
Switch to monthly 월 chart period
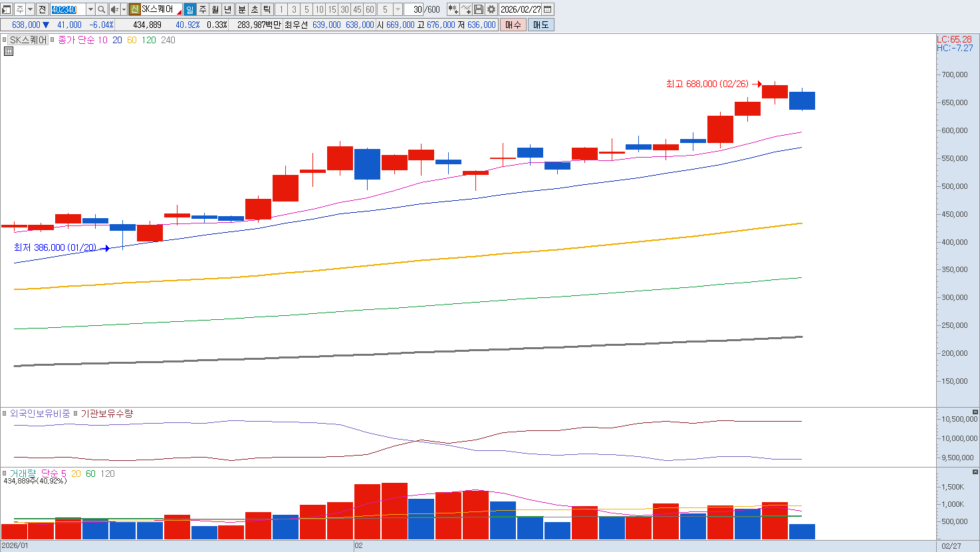point(215,9)
